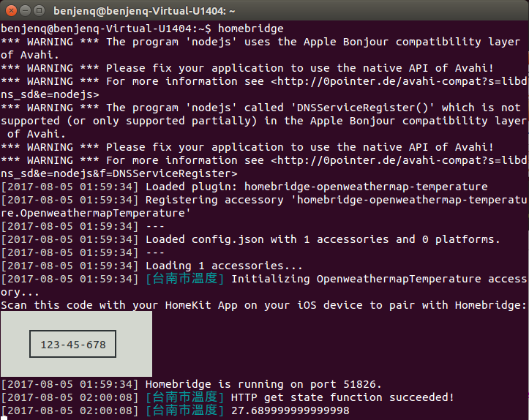Click the 'HTTP get state function succeeded!' message
This screenshot has height=420, width=529.
tap(342, 397)
